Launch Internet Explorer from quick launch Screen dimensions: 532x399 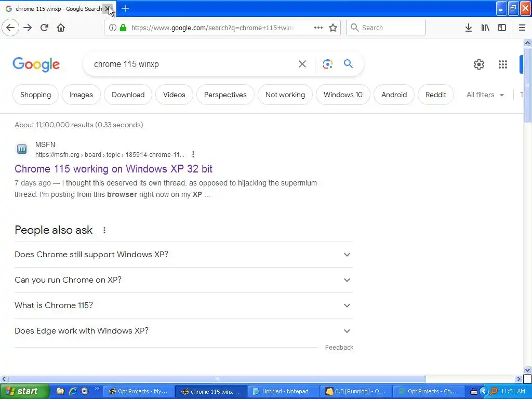pyautogui.click(x=73, y=391)
